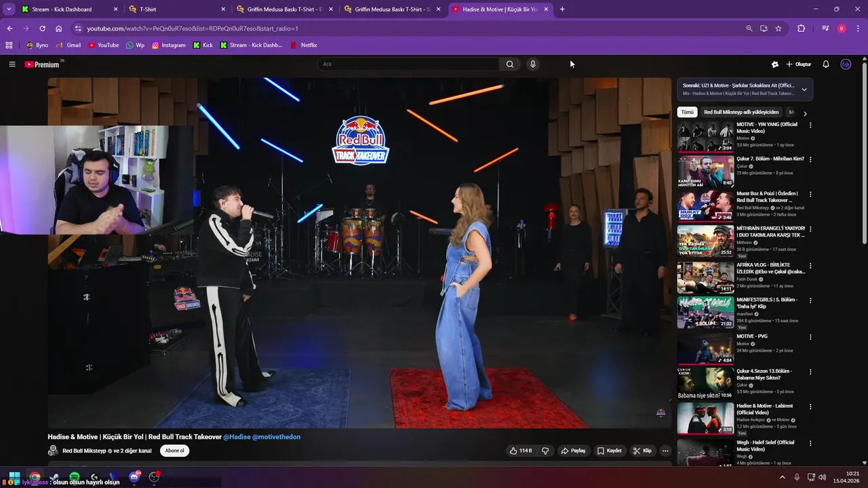Open Discord from the taskbar

coord(134,477)
